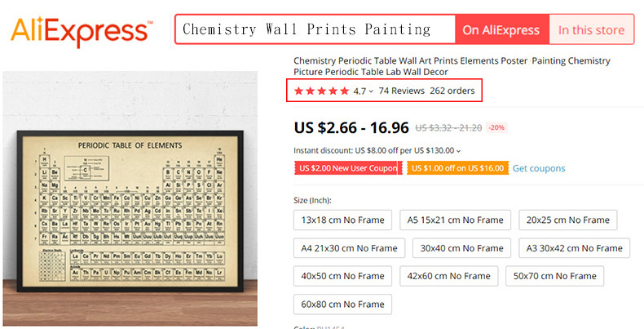Image resolution: width=644 pixels, height=329 pixels.
Task: Claim the US $1.00 off coupon
Action: tap(457, 168)
